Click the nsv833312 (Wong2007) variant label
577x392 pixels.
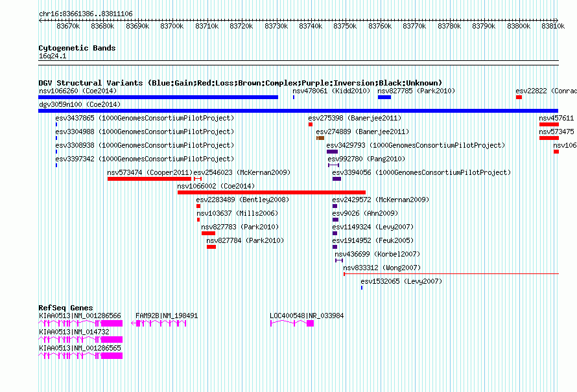click(x=382, y=268)
